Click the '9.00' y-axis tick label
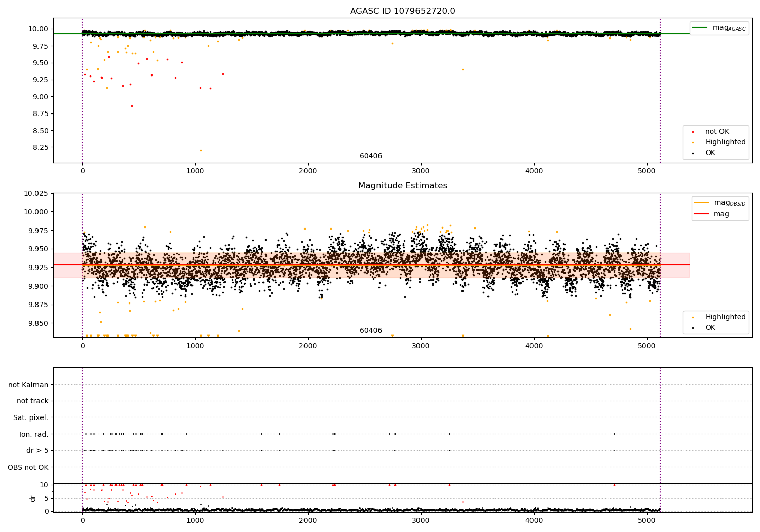This screenshot has width=760, height=532. 41,97
